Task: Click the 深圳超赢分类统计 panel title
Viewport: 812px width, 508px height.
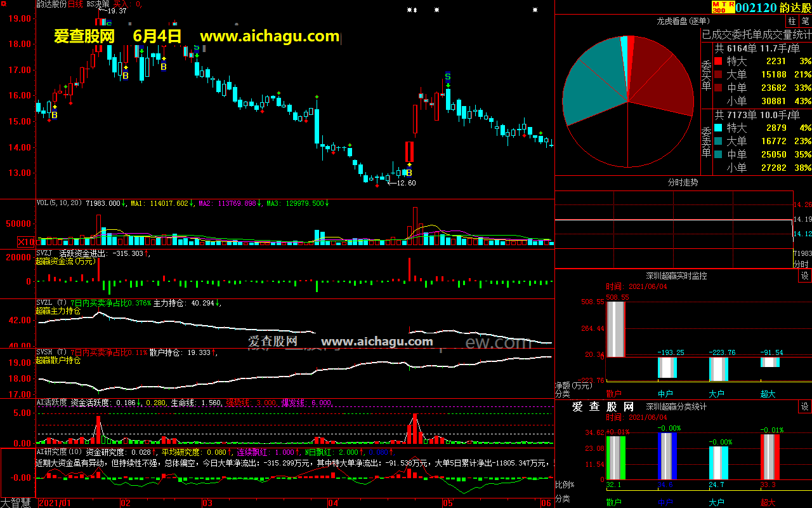Action: tap(676, 407)
